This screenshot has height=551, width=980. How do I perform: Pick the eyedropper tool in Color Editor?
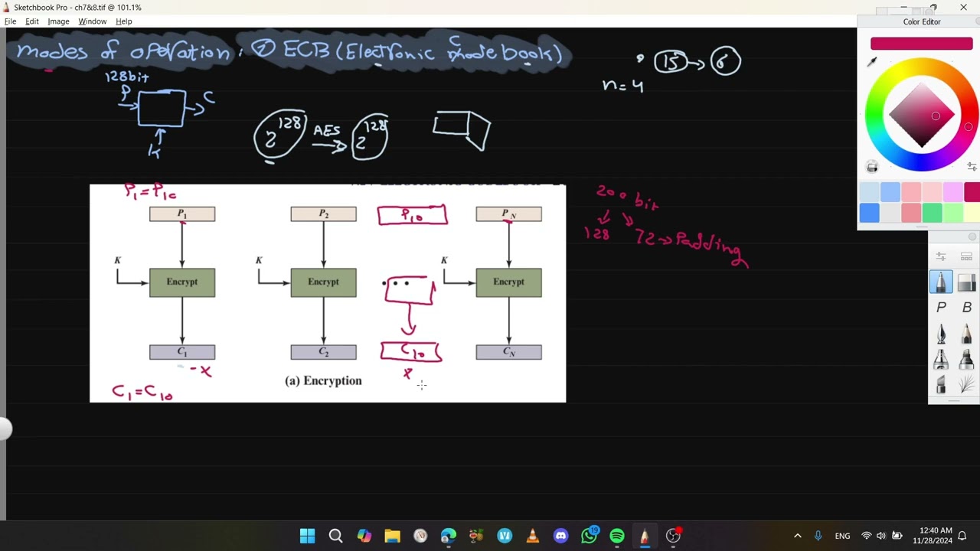click(x=871, y=62)
